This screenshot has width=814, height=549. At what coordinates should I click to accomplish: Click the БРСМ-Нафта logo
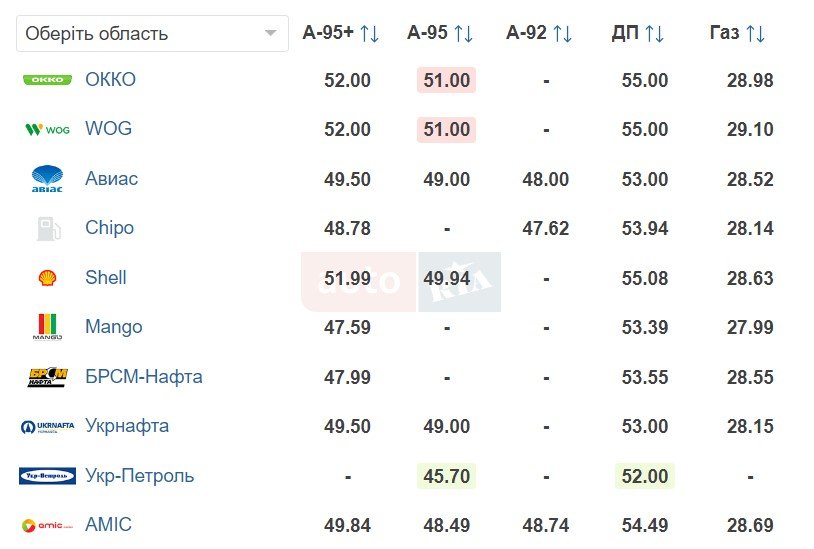pos(47,377)
